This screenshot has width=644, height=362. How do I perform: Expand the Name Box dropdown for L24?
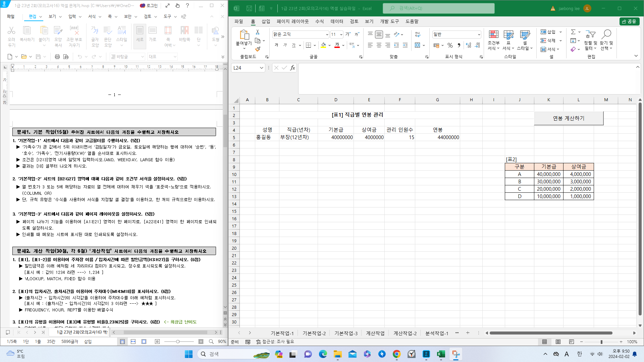(x=261, y=68)
